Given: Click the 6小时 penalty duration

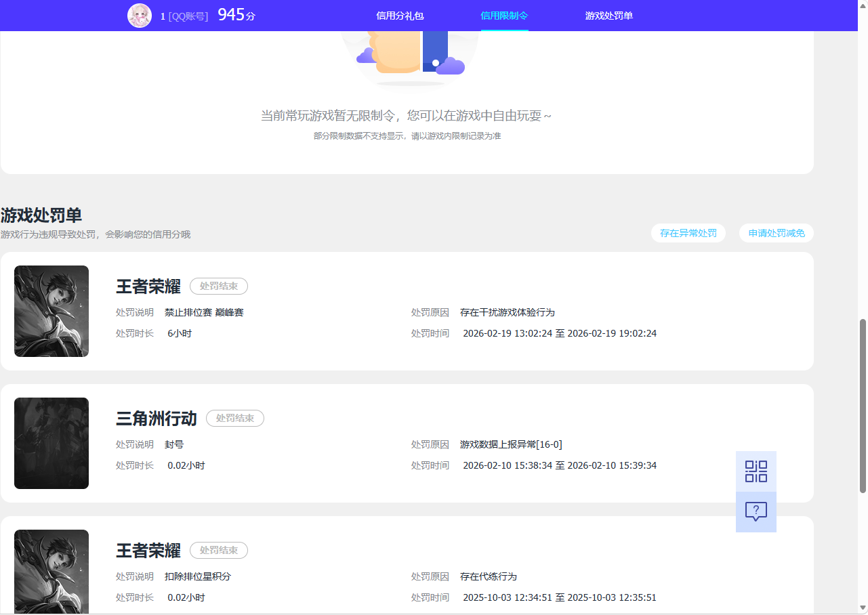Looking at the screenshot, I should (x=180, y=334).
